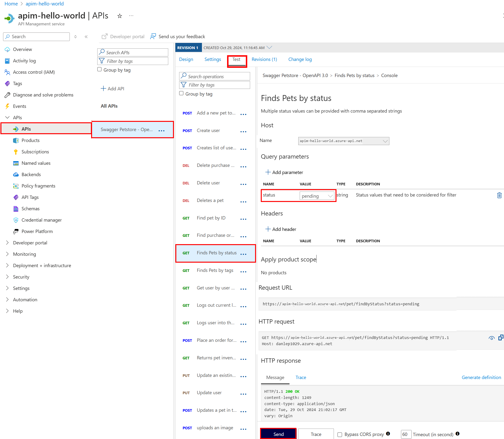Favorite this service with the star icon
This screenshot has height=439, width=504.
[x=120, y=16]
